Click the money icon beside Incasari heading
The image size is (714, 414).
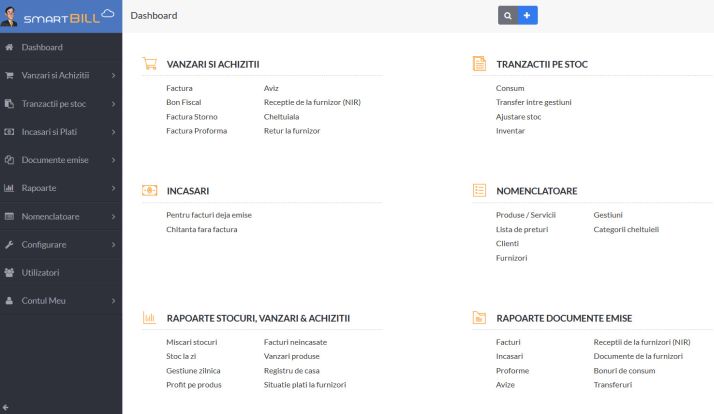(149, 190)
